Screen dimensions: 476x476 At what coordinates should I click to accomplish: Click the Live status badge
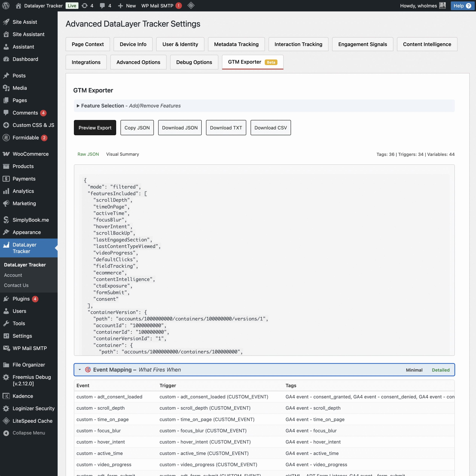point(72,6)
